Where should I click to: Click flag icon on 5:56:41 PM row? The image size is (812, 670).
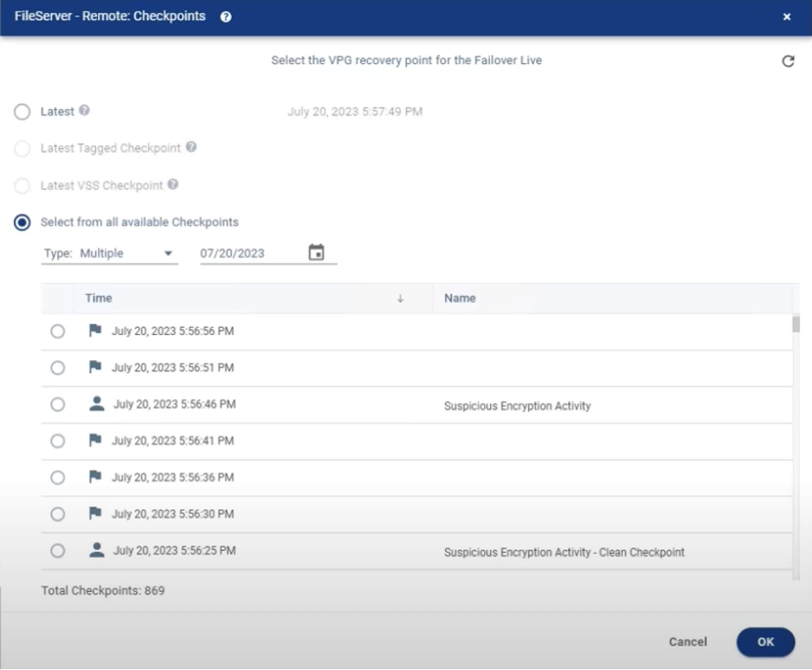pyautogui.click(x=95, y=440)
